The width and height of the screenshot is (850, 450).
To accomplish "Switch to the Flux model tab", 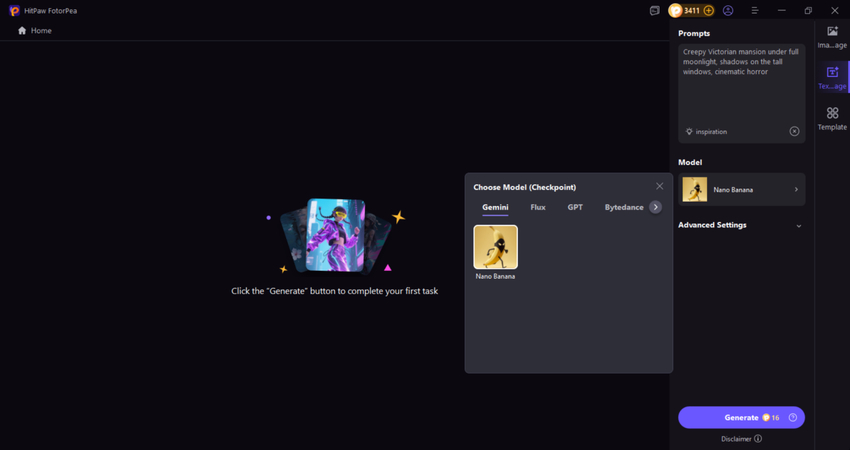I will 538,207.
